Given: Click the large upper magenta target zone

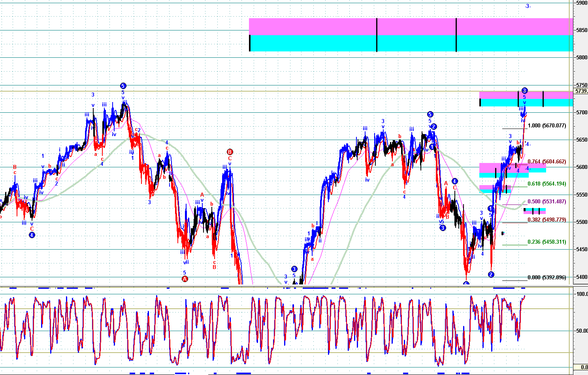Looking at the screenshot, I should tap(411, 27).
